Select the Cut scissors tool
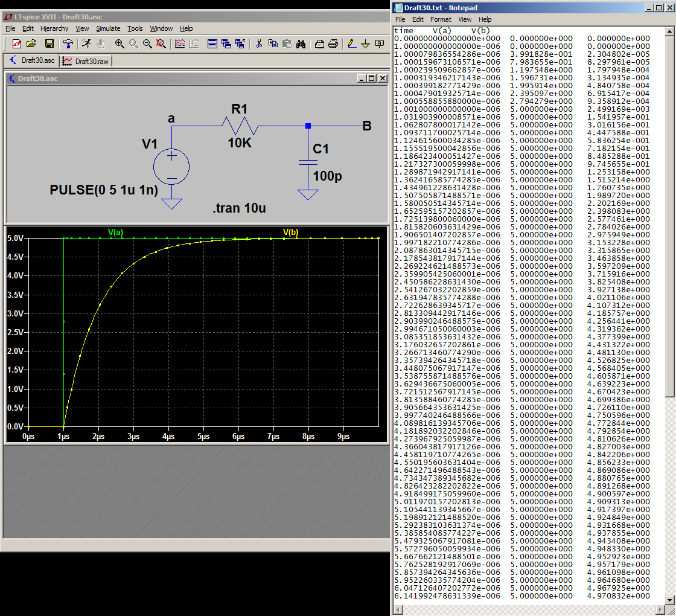Screen dimensions: 676x616 click(x=259, y=44)
